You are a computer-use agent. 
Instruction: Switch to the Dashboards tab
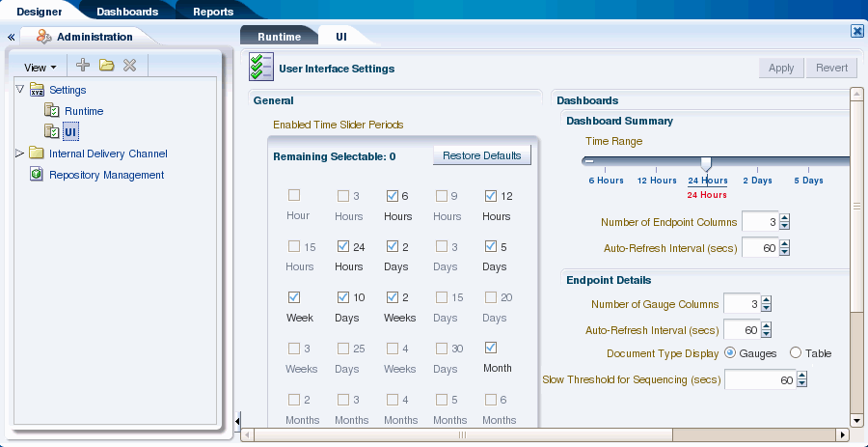(127, 11)
